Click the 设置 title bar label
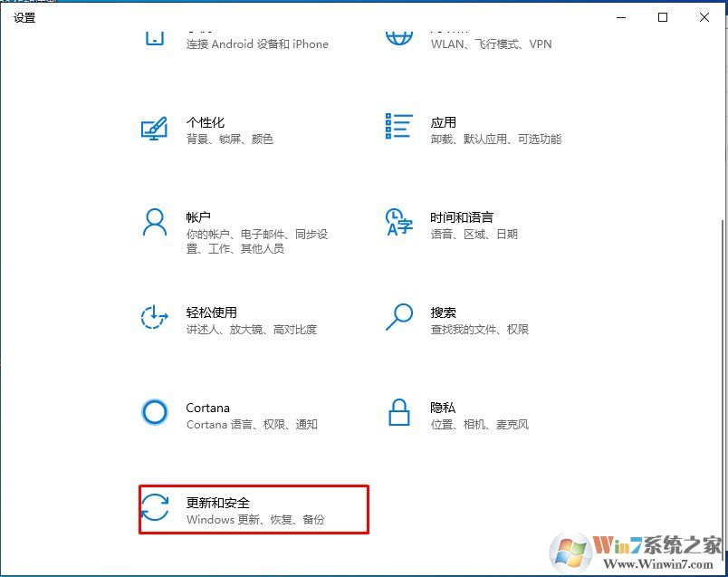This screenshot has height=577, width=728. (24, 17)
